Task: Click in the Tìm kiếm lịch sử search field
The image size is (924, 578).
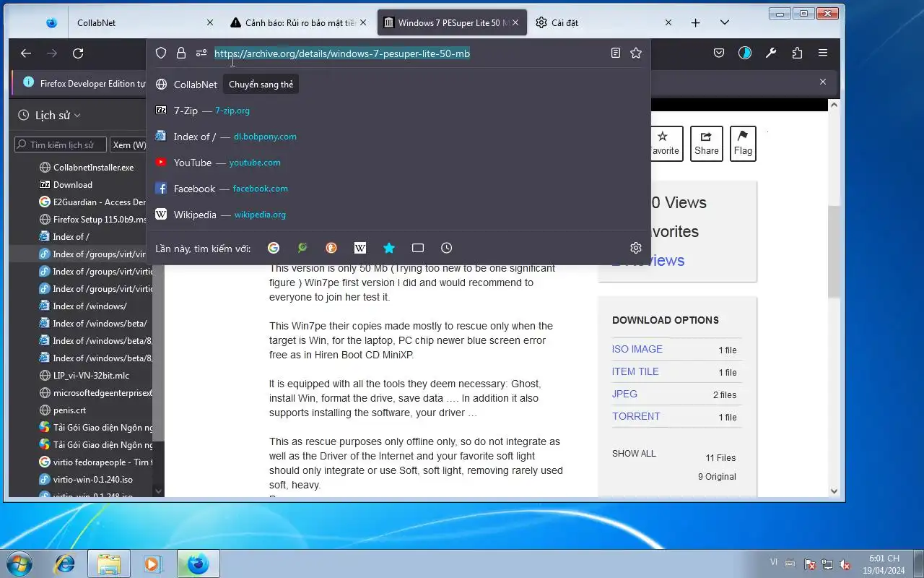Action: tap(61, 144)
